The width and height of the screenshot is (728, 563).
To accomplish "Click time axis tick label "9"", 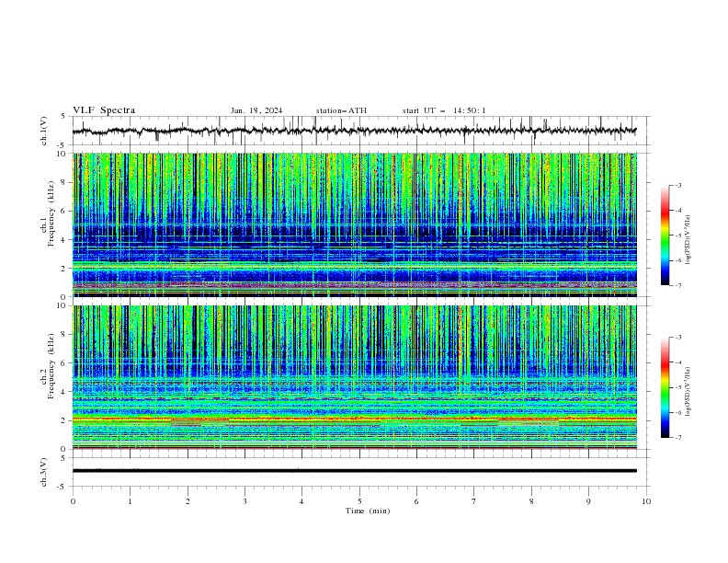I will tap(588, 501).
